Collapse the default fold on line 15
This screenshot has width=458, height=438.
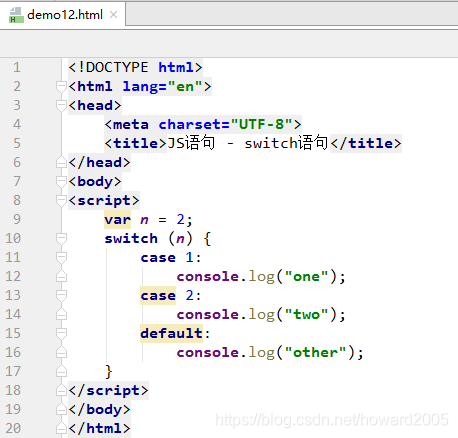click(x=61, y=333)
